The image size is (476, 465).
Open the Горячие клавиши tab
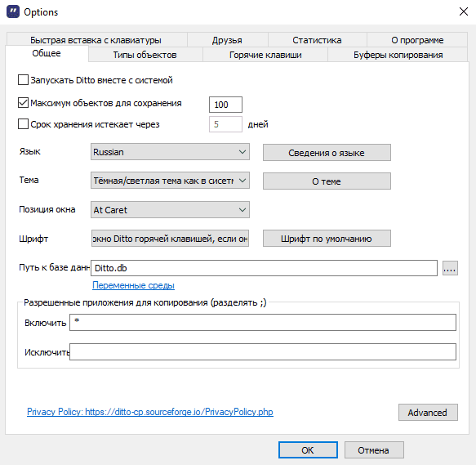[x=265, y=55]
